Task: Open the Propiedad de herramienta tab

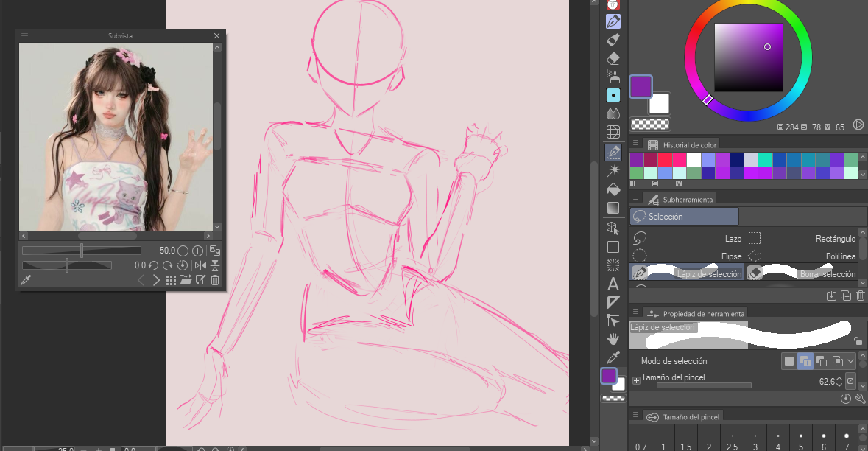Action: [x=695, y=314]
